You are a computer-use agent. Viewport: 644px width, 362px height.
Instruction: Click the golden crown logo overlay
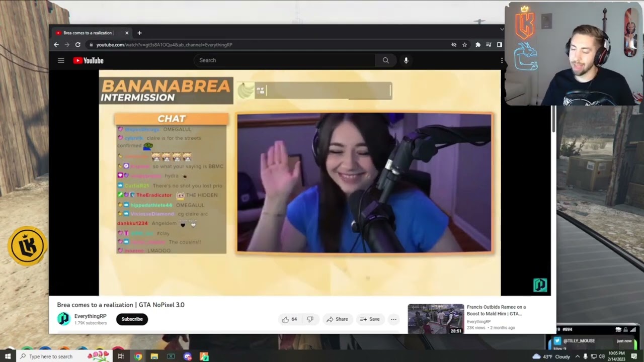[27, 245]
